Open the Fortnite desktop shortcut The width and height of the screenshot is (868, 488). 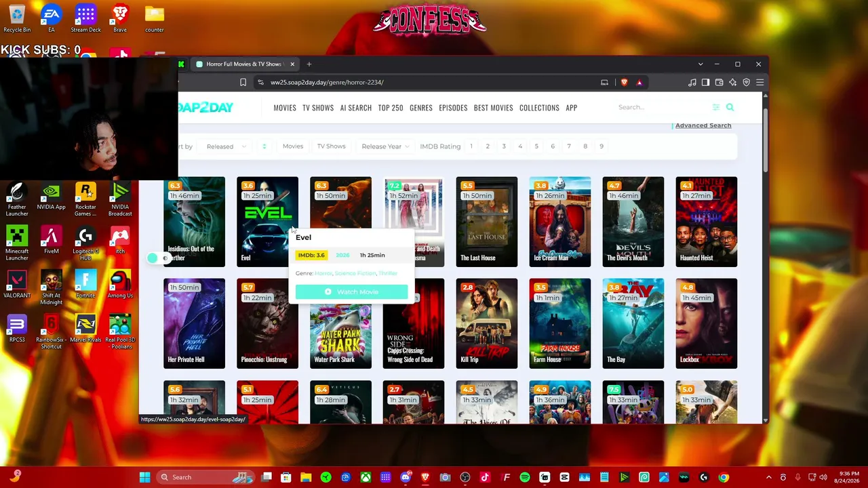click(x=85, y=285)
